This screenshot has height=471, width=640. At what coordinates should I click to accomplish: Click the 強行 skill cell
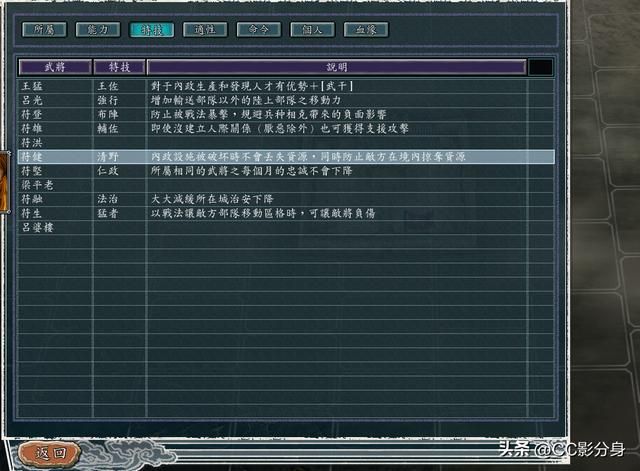pos(108,100)
